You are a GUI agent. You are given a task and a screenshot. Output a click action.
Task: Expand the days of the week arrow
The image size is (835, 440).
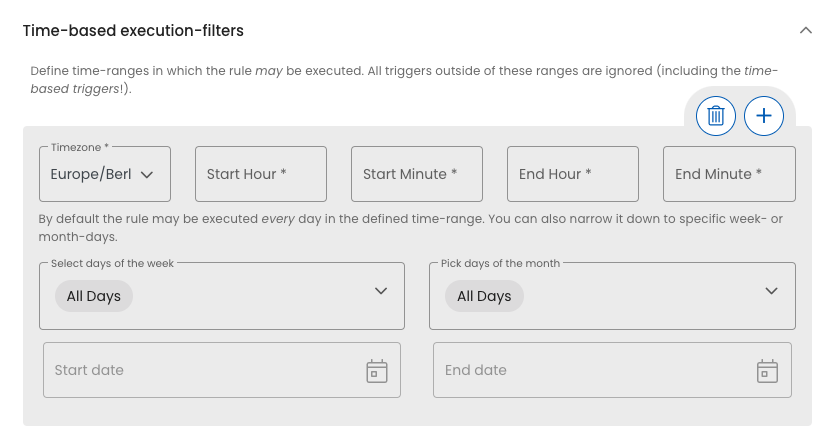click(380, 291)
